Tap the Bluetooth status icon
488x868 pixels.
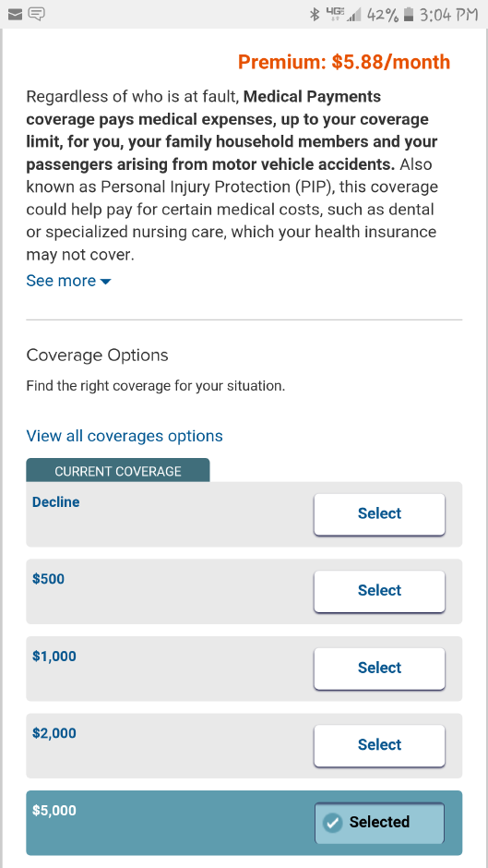pyautogui.click(x=315, y=15)
